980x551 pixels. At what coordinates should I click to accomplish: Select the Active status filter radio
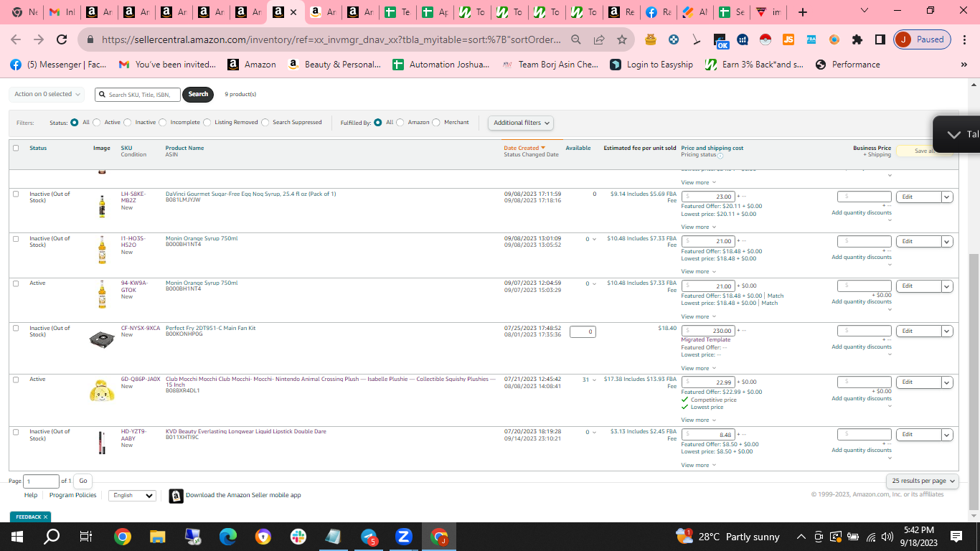tap(97, 123)
